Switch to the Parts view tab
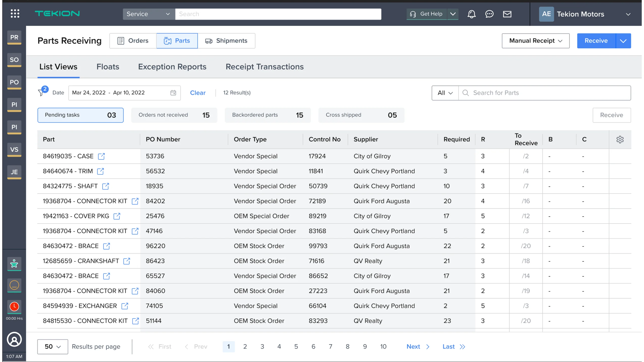644x362 pixels. pos(177,41)
